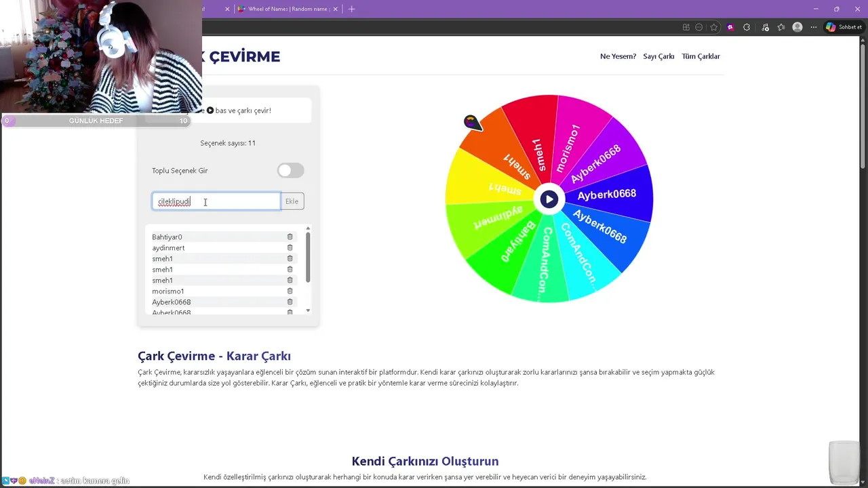Delete Bahtiyar0 using its trash icon

(290, 237)
